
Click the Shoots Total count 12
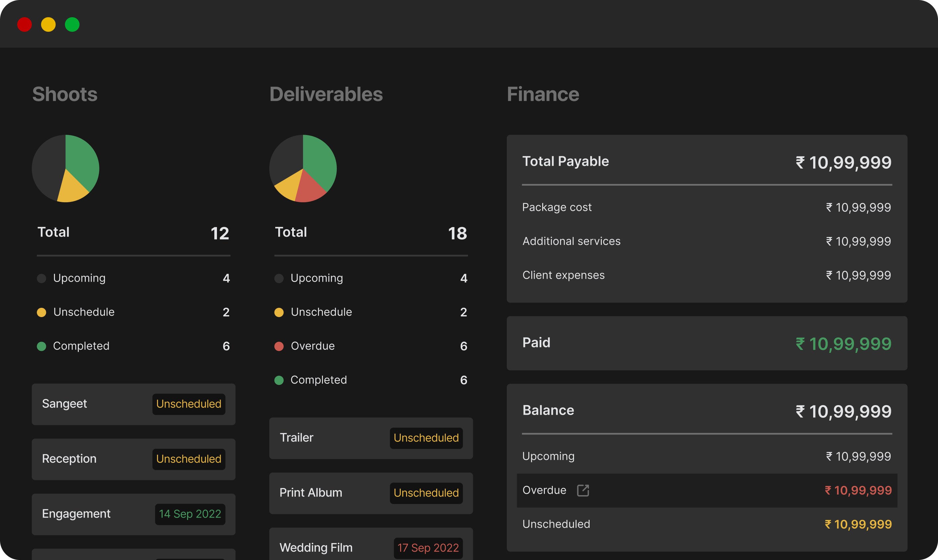pos(220,233)
